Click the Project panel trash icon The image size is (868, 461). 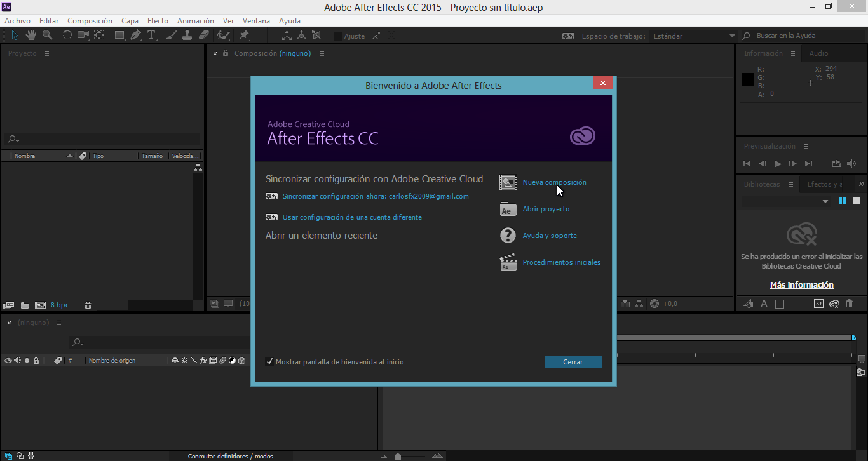coord(88,305)
